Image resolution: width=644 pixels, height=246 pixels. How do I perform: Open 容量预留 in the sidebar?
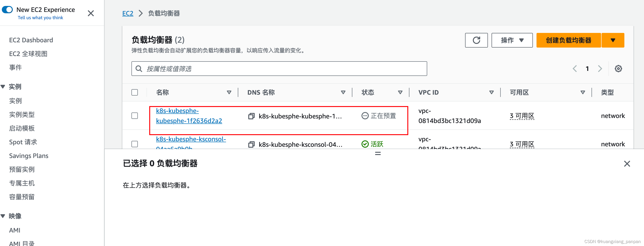tap(22, 197)
